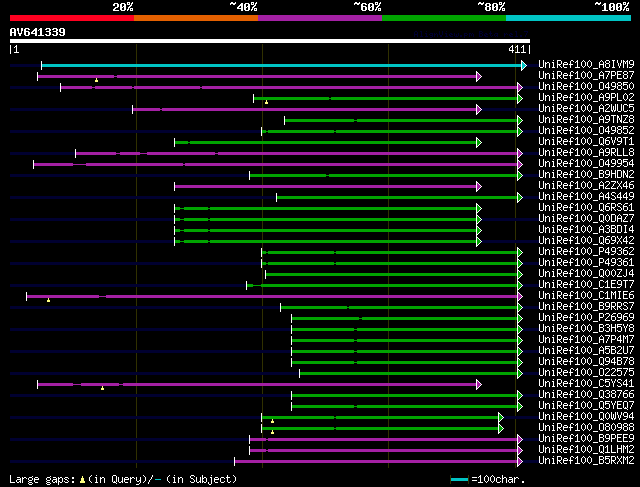Select the UniRef100_O49850 label
The height and width of the screenshot is (487, 640).
pyautogui.click(x=586, y=87)
